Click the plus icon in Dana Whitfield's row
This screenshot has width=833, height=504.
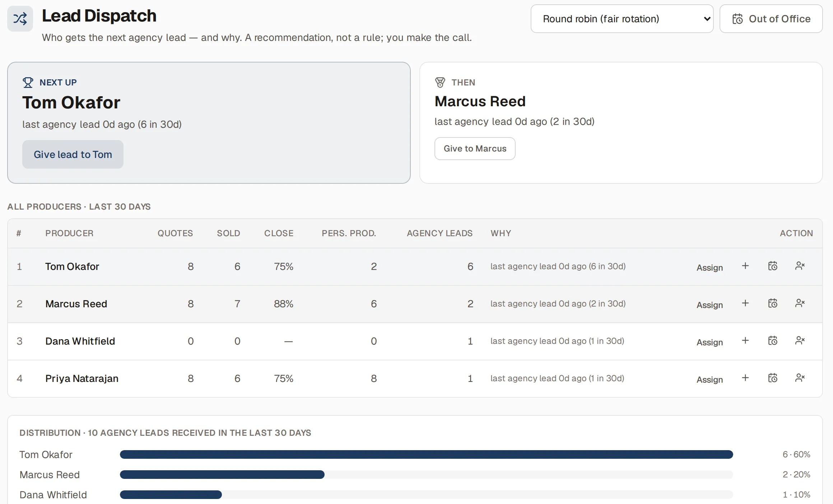tap(745, 341)
